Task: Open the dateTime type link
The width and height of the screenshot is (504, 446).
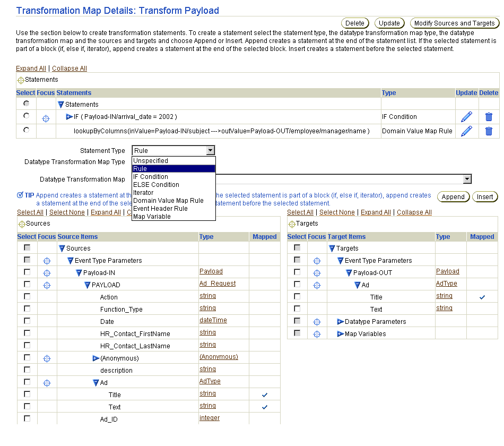Action: click(x=213, y=320)
